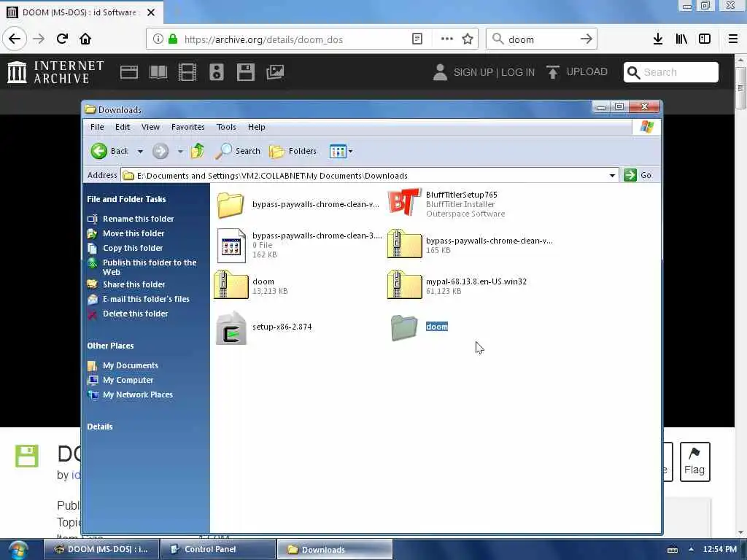Click the new doom folder icon
Image resolution: width=747 pixels, height=560 pixels.
[x=404, y=328]
